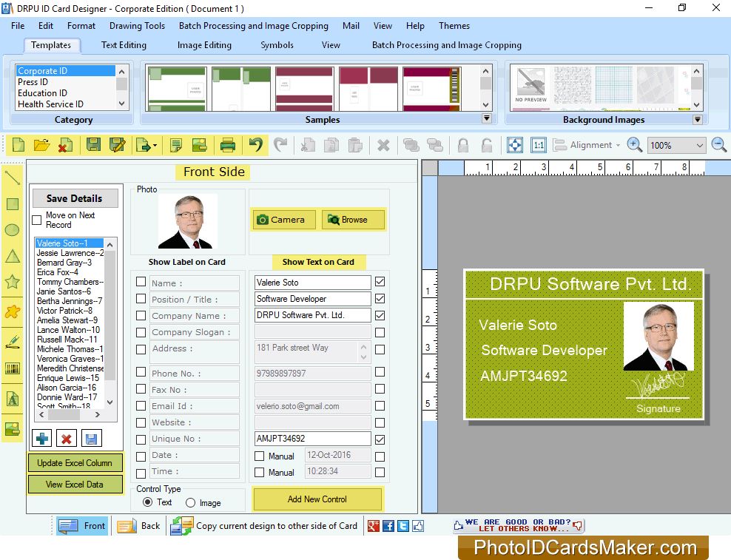The height and width of the screenshot is (560, 731).
Task: Switch to the Image Editing tab
Action: pyautogui.click(x=204, y=45)
